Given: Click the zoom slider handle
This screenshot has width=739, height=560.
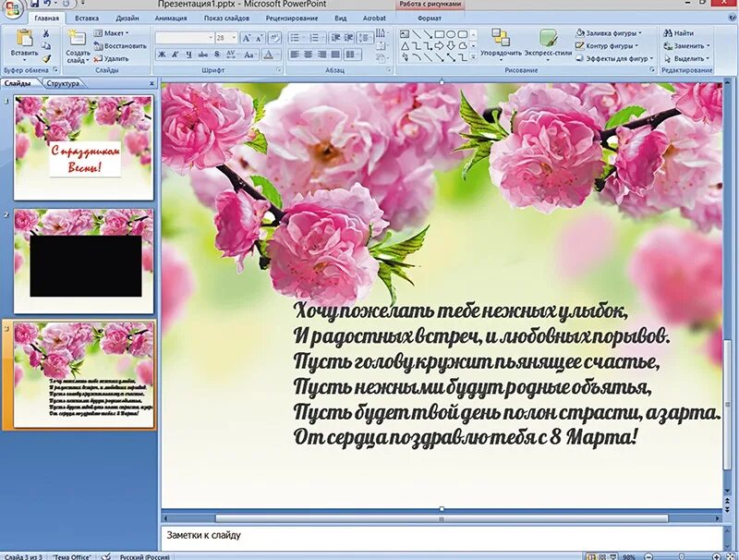Looking at the screenshot, I should point(681,556).
